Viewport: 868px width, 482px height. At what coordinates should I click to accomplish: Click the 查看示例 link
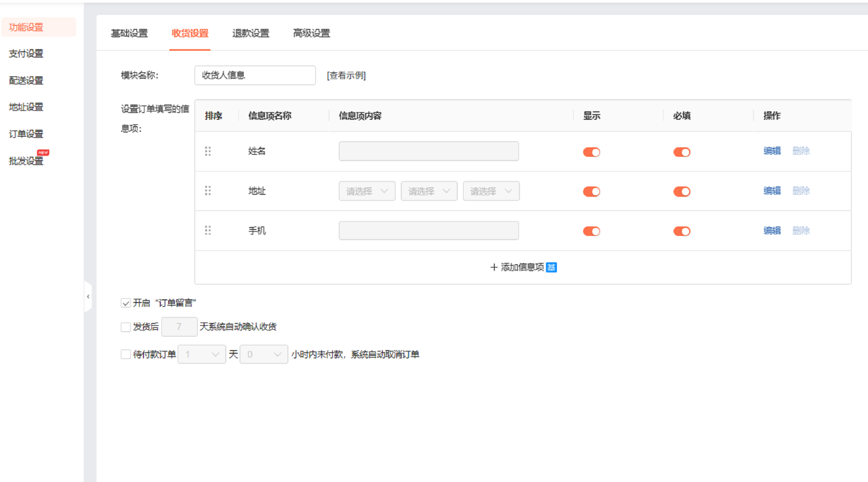point(346,75)
